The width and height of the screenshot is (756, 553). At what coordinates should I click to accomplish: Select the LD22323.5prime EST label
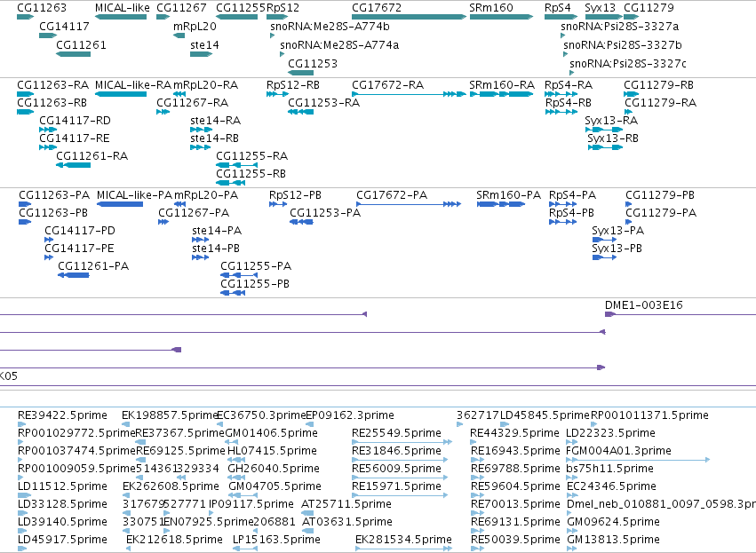611,433
